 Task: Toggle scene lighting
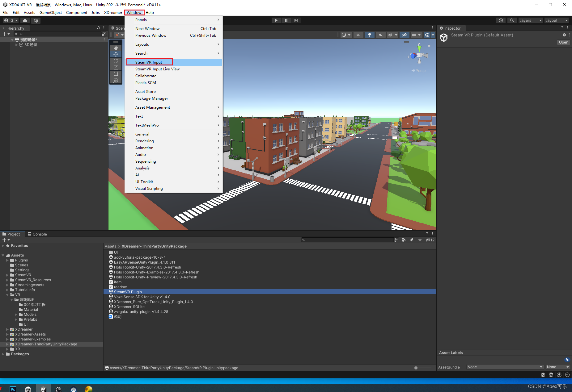(x=370, y=35)
